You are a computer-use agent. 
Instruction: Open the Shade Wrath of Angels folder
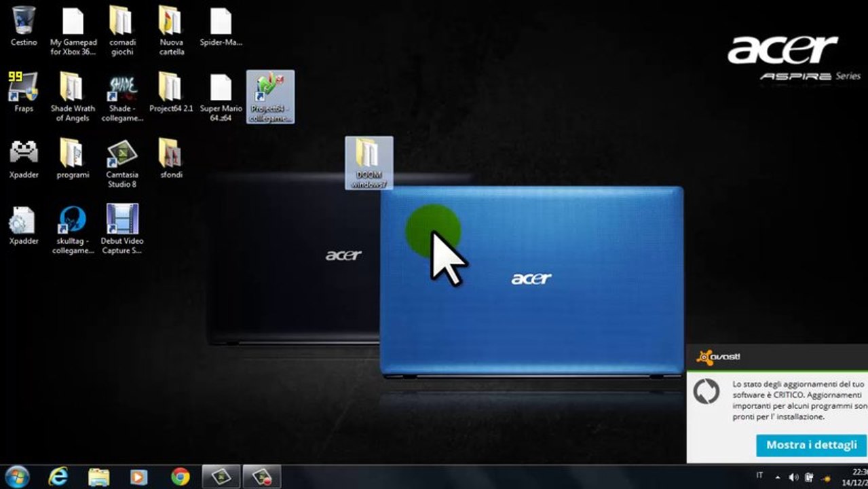click(x=73, y=97)
